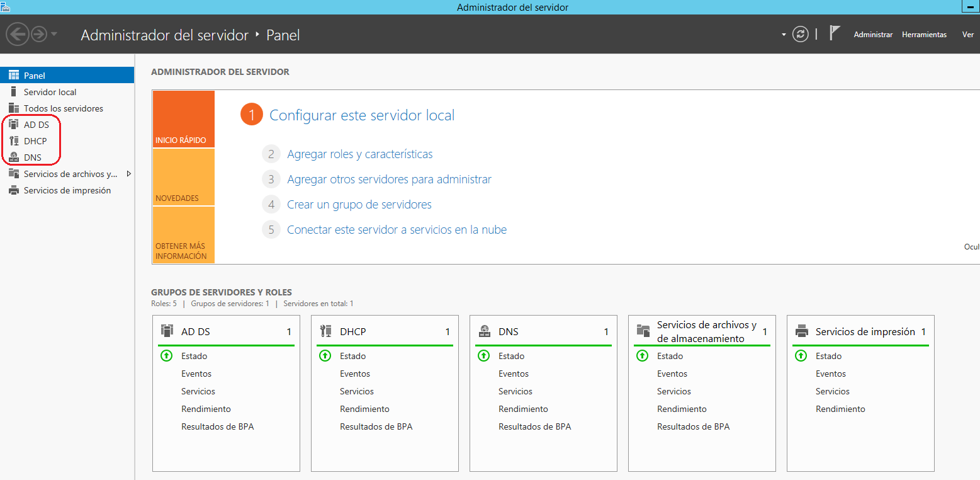
Task: Click Conectar este servidor a servicios en la nube
Action: pos(397,230)
